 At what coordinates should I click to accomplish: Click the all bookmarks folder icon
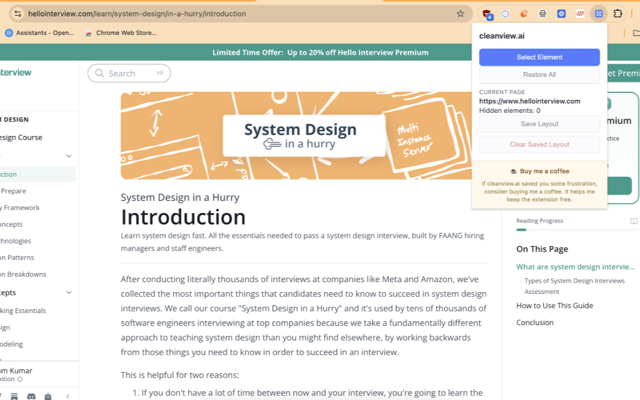pyautogui.click(x=636, y=33)
